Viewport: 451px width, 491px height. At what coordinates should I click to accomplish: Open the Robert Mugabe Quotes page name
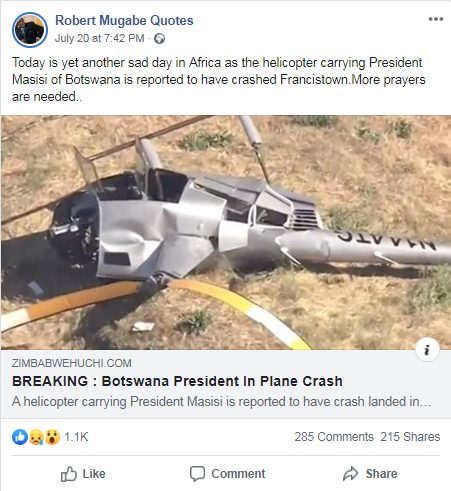(124, 20)
